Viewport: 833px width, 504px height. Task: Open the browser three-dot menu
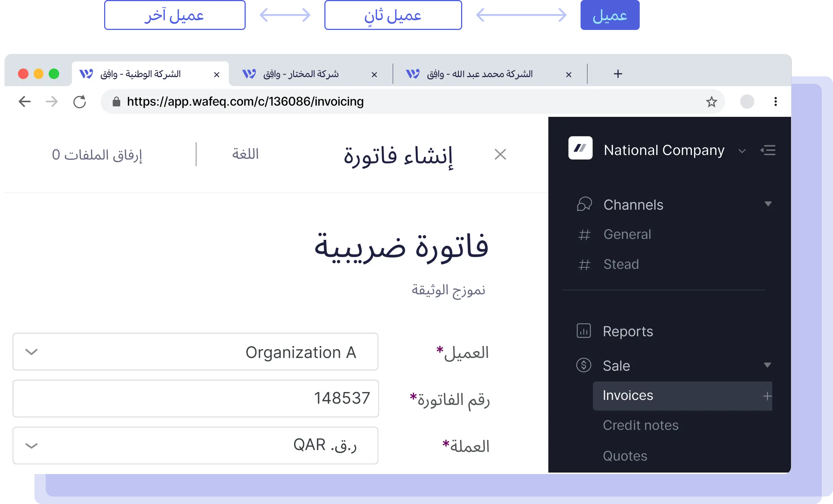(x=775, y=101)
